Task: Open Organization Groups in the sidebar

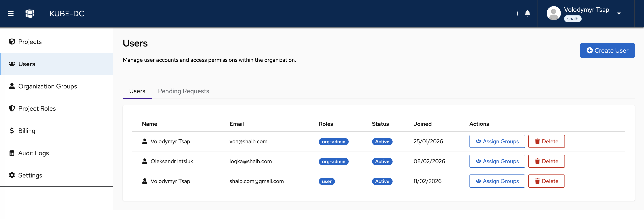Action: click(48, 86)
